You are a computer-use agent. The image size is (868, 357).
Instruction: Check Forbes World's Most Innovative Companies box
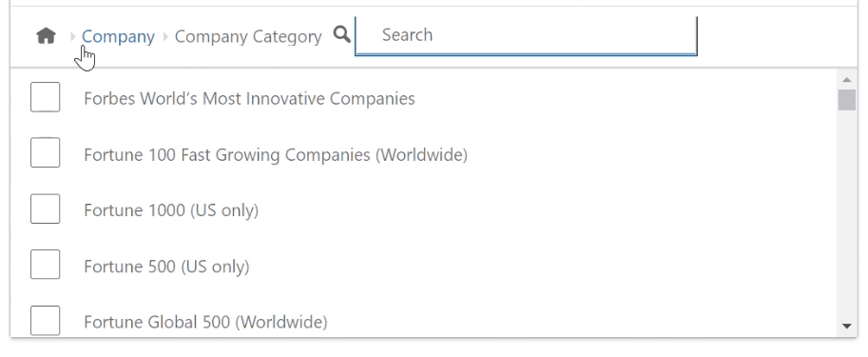pos(45,97)
